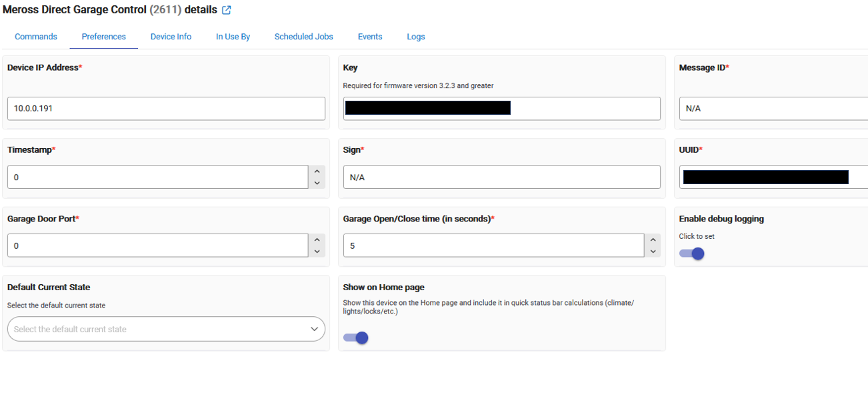Click the Message ID input field

[x=773, y=108]
